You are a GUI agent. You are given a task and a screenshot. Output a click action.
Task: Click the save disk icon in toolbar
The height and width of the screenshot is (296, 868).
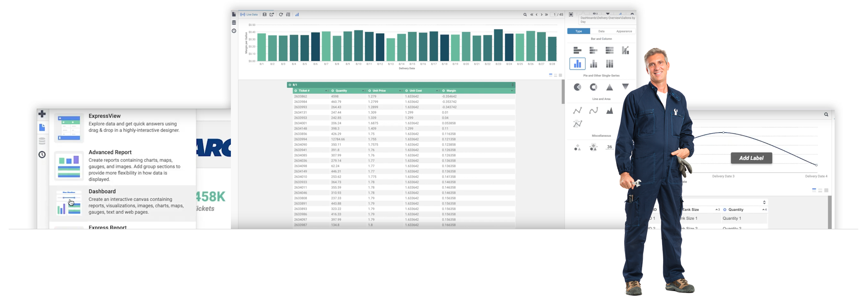pos(265,15)
